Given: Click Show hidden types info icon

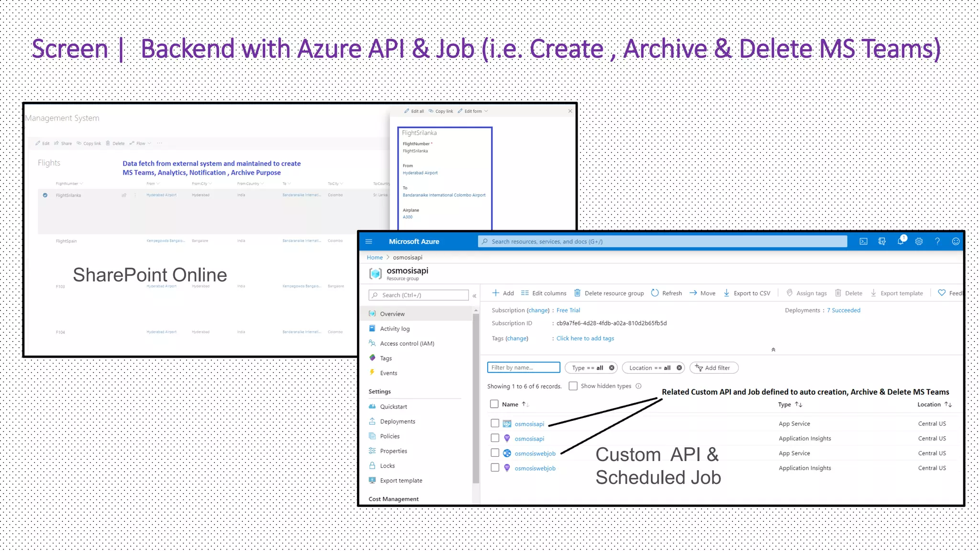Looking at the screenshot, I should [638, 386].
